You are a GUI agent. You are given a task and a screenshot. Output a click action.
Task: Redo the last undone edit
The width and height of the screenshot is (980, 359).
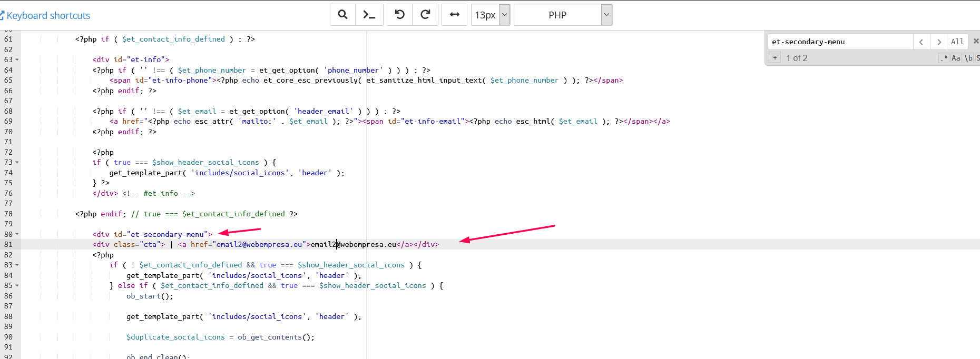click(425, 15)
